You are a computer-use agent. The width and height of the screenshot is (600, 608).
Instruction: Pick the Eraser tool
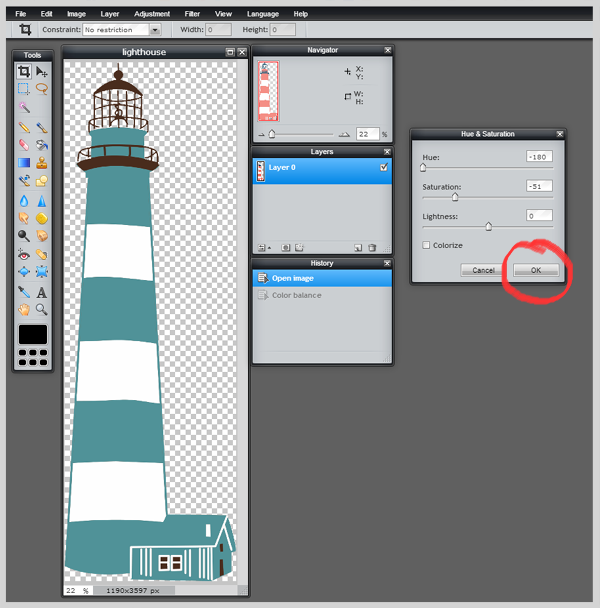click(x=24, y=145)
